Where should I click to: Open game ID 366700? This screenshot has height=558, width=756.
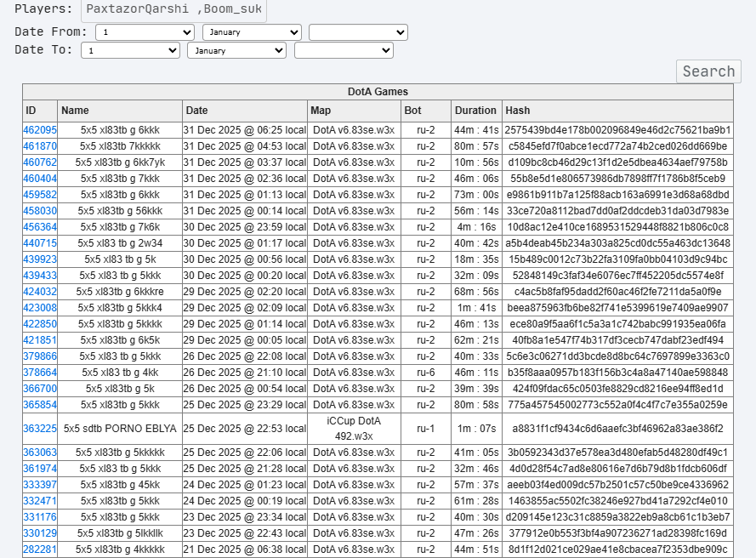coord(40,389)
